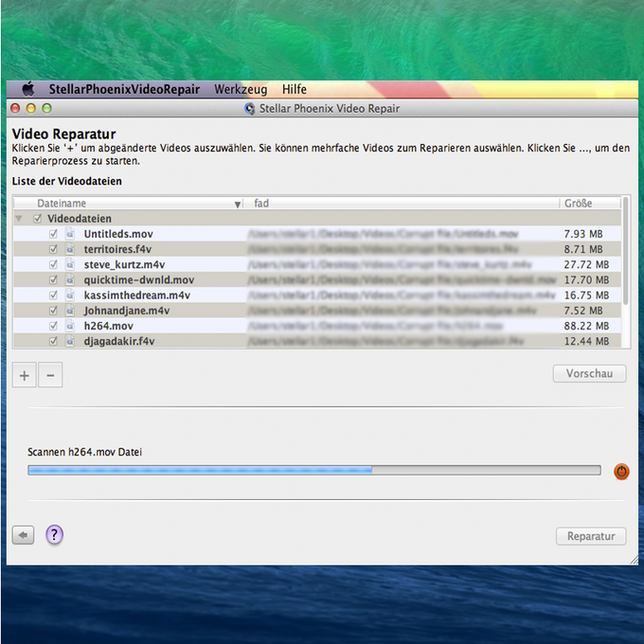Image resolution: width=644 pixels, height=644 pixels.
Task: Click the yellow minimize window button
Action: (31, 108)
